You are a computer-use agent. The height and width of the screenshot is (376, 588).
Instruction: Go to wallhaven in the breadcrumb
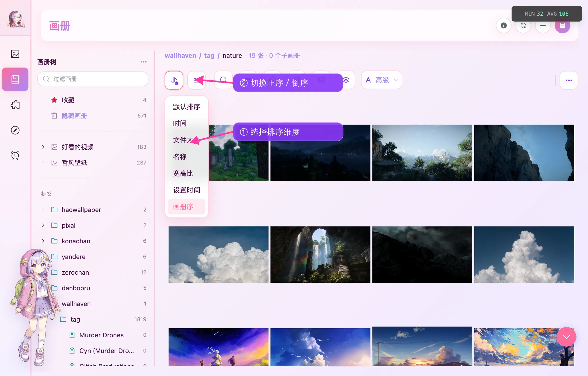(x=180, y=56)
